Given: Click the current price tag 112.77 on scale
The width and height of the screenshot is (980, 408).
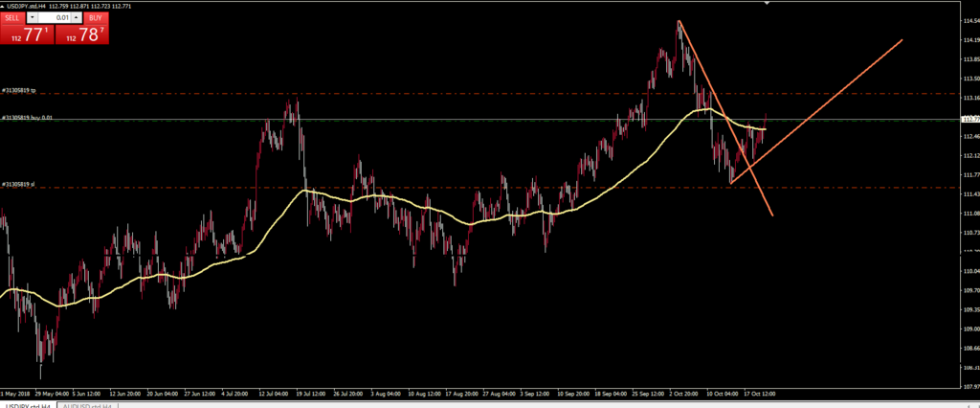Looking at the screenshot, I should (x=971, y=119).
